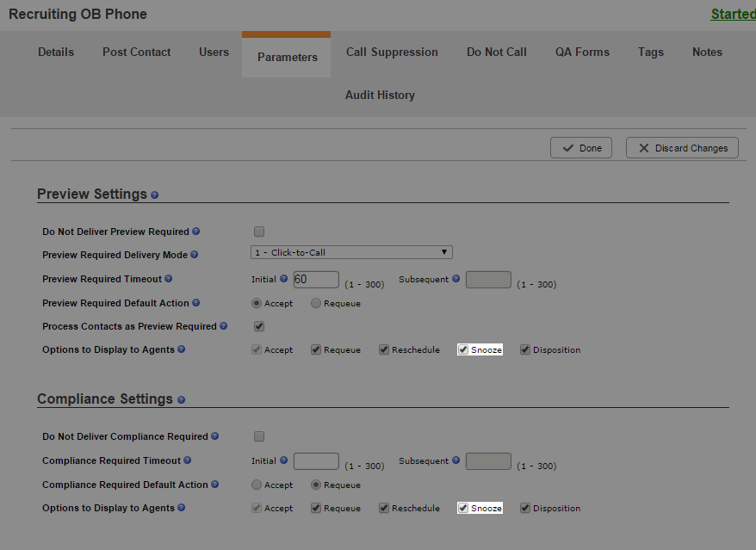
Task: Click the Started status link
Action: [x=734, y=14]
